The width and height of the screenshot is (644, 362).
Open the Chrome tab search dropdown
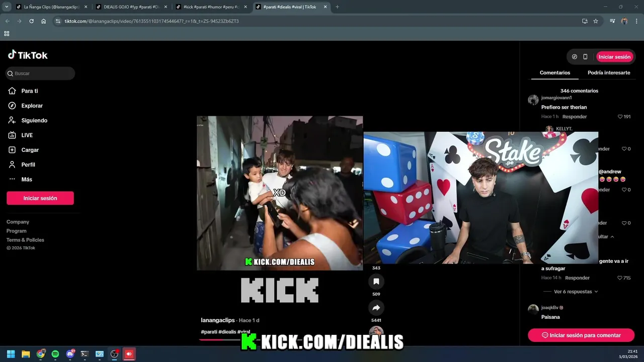(7, 7)
